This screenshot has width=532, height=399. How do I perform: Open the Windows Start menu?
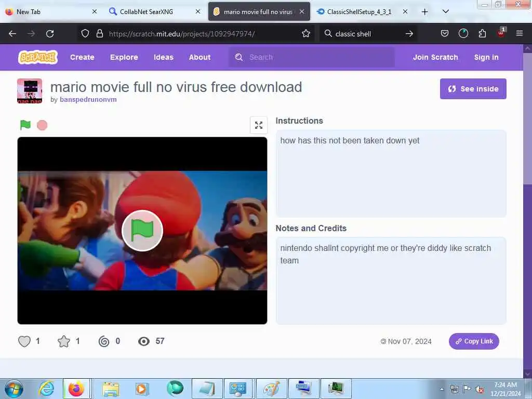(14, 389)
